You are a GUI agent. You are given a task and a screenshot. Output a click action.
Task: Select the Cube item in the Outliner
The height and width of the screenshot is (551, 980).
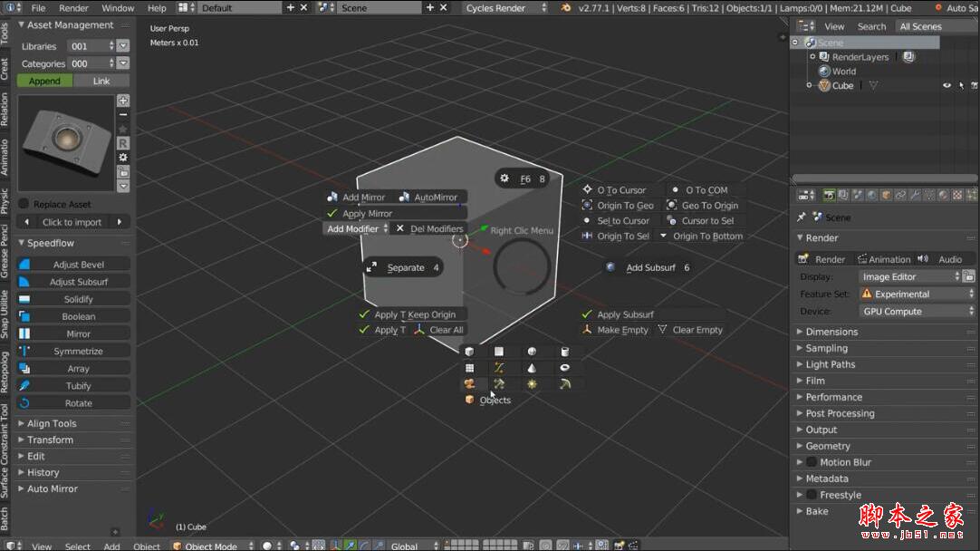[x=842, y=86]
